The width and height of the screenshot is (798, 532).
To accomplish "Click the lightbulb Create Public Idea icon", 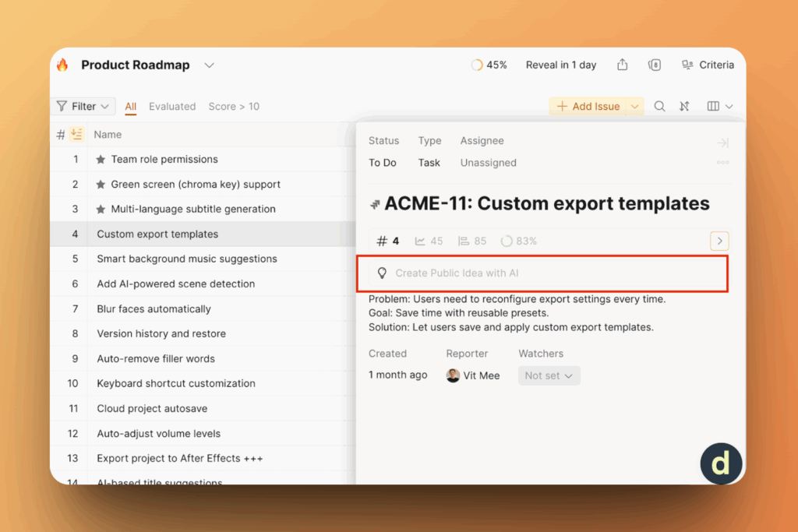I will 382,273.
